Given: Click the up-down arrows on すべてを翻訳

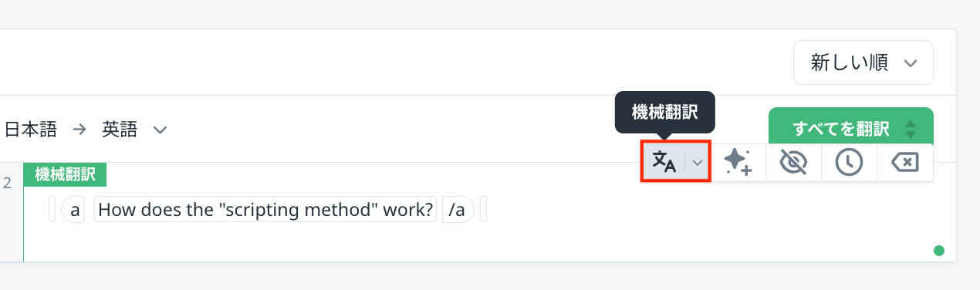Looking at the screenshot, I should (x=911, y=129).
